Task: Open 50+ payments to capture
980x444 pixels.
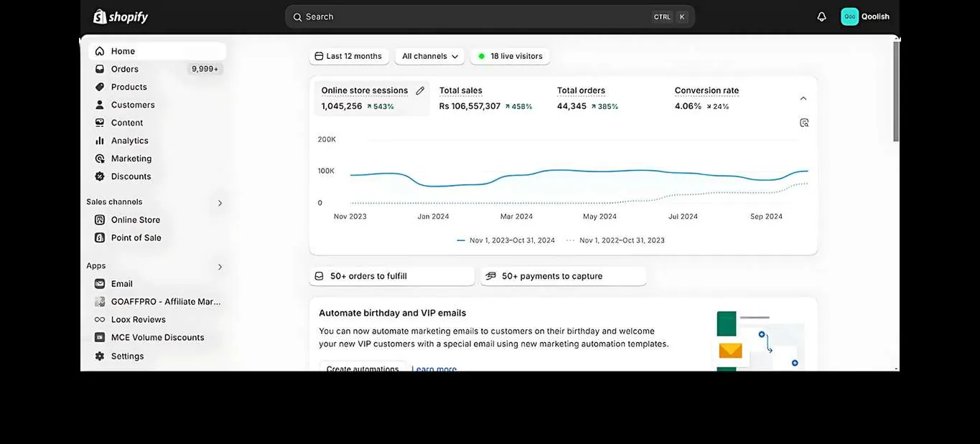Action: coord(564,276)
